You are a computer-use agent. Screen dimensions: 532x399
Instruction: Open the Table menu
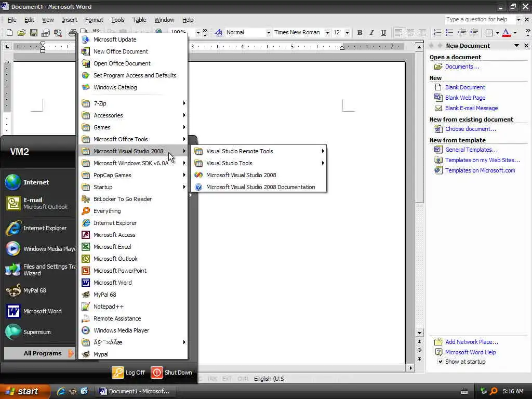tap(139, 20)
